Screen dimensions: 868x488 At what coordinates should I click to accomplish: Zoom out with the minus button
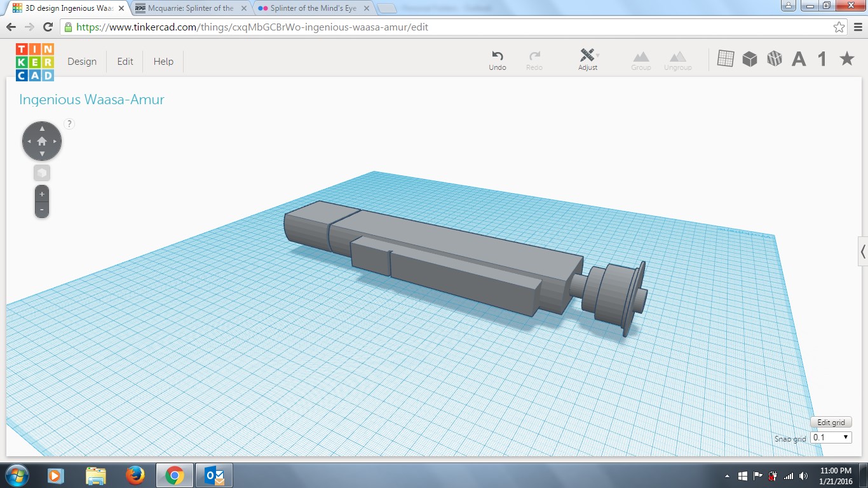[x=42, y=210]
